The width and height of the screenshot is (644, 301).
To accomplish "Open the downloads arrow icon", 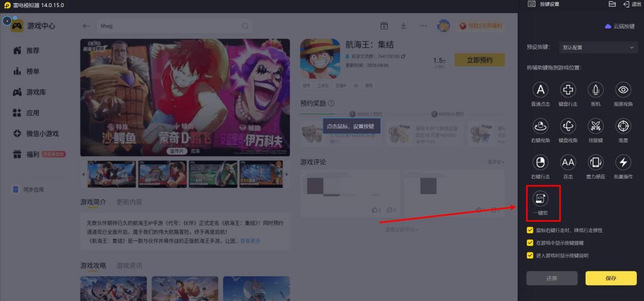I will point(403,26).
